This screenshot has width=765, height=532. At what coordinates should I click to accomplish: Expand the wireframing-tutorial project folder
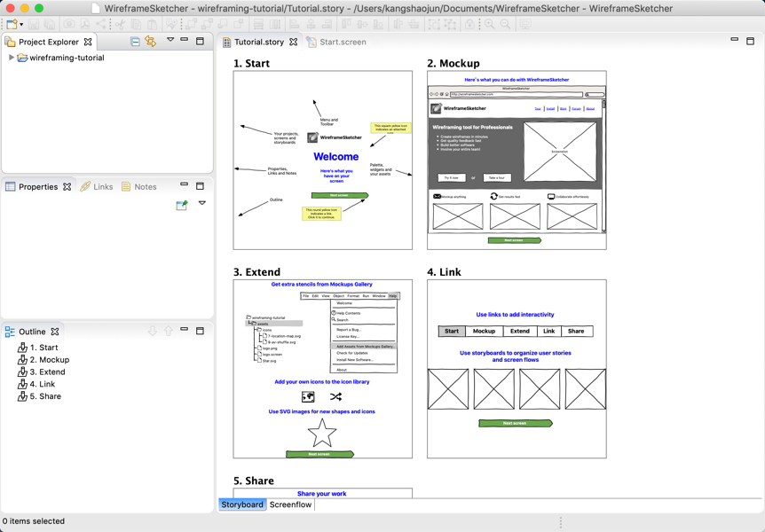12,58
